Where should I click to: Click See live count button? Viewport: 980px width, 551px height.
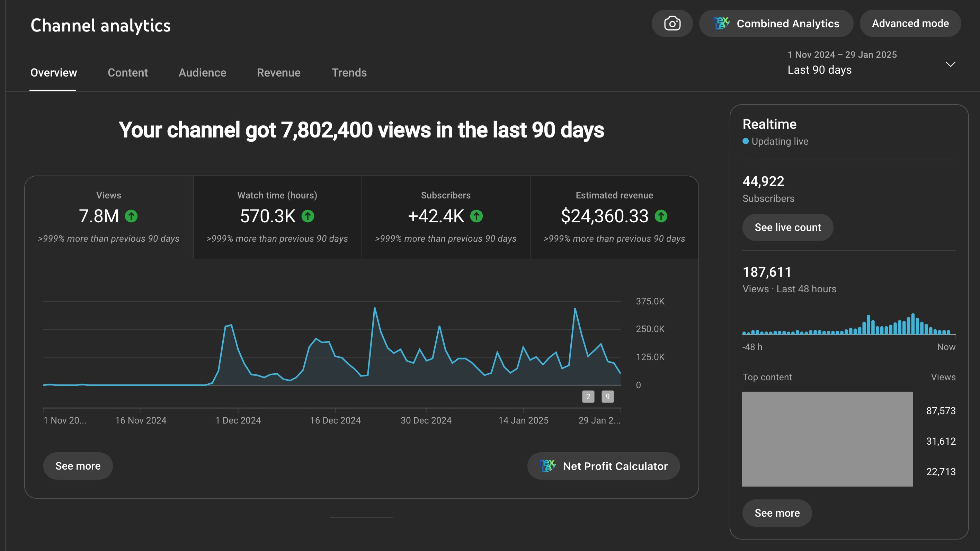pos(788,227)
